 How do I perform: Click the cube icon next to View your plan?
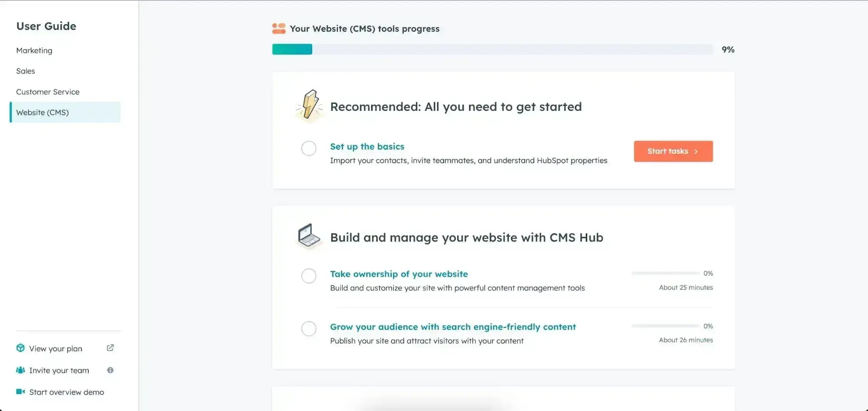point(20,348)
